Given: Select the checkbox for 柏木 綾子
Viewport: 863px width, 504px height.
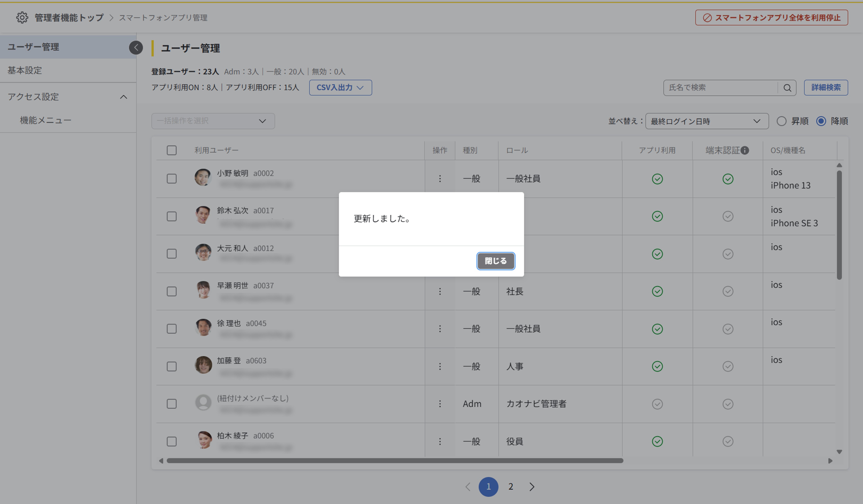Looking at the screenshot, I should pyautogui.click(x=172, y=441).
